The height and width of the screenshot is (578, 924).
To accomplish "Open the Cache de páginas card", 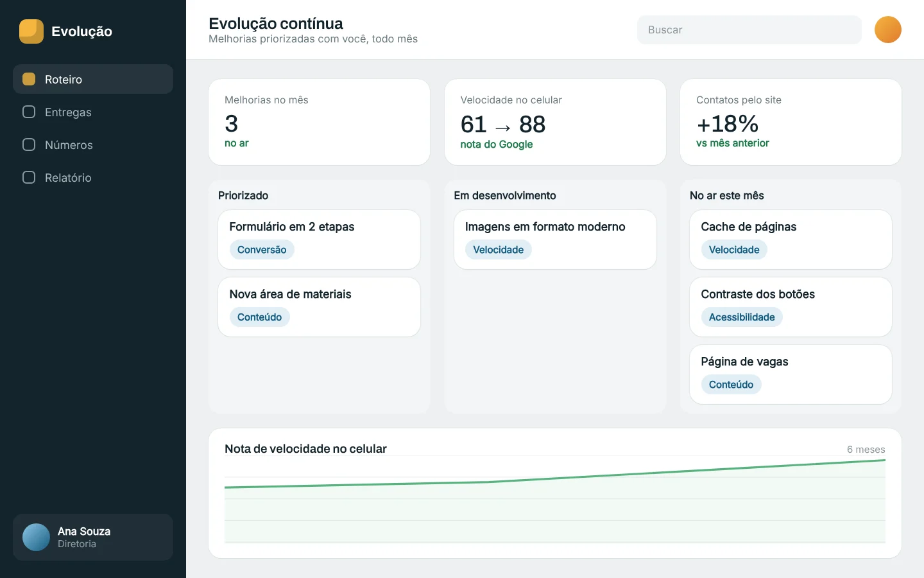I will (x=791, y=240).
